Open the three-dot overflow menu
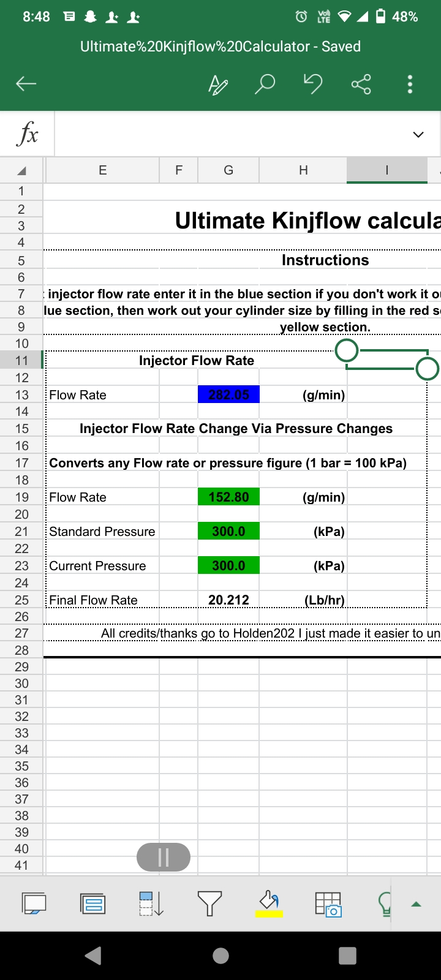Viewport: 441px width, 980px height. coord(410,85)
